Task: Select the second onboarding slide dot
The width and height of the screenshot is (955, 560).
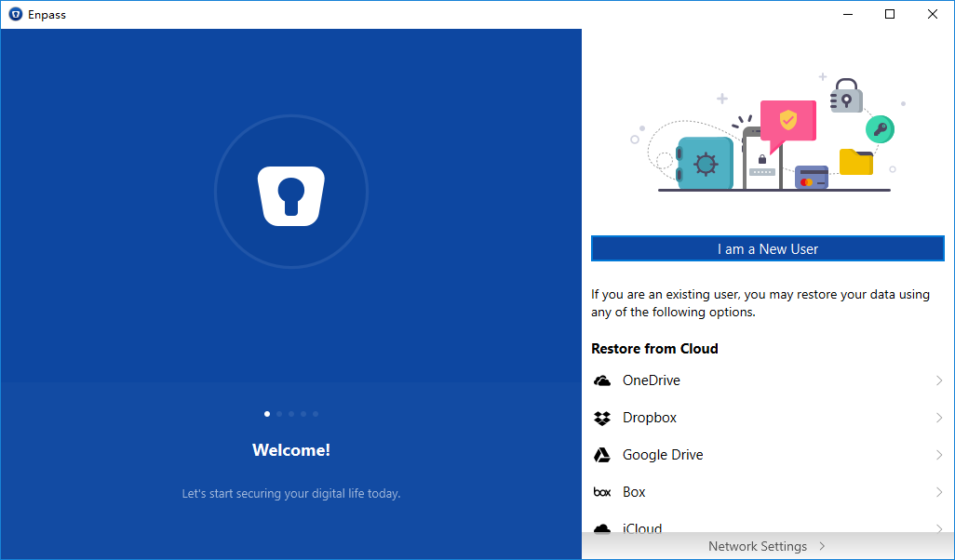Action: (279, 413)
